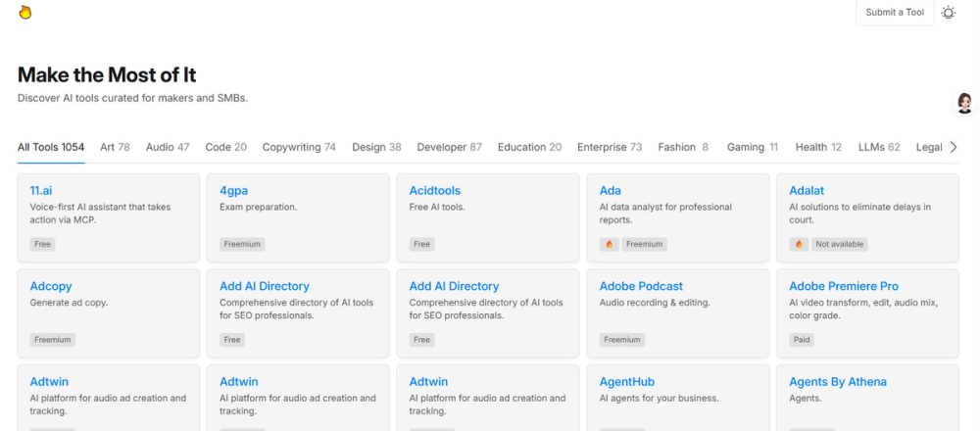Screen dimensions: 980x431
Task: Select the Education tab
Action: point(529,147)
